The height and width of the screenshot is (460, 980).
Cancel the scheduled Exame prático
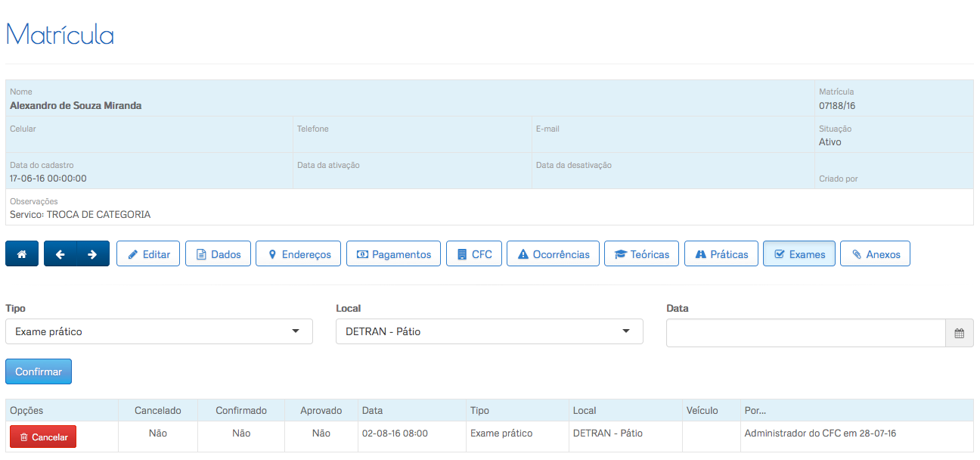point(43,437)
